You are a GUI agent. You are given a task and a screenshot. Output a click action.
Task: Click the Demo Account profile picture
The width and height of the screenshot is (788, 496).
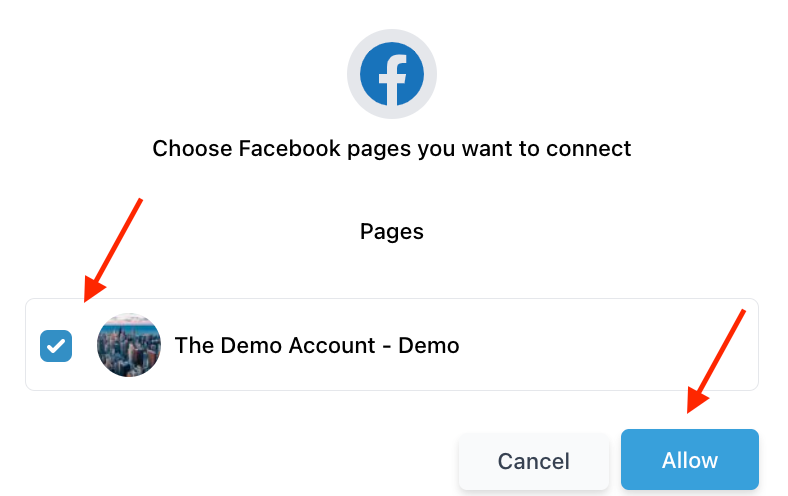pos(129,345)
